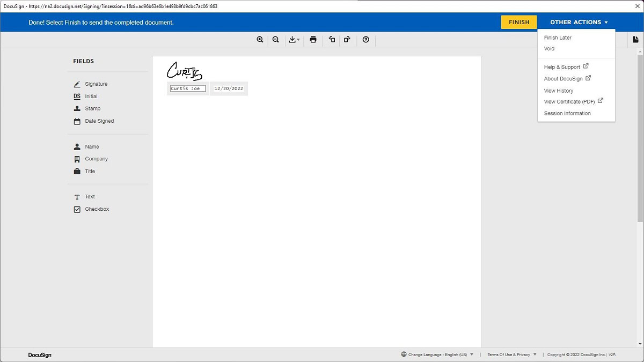Screen dimensions: 644x362
Task: Select the Company field
Action: (91, 159)
